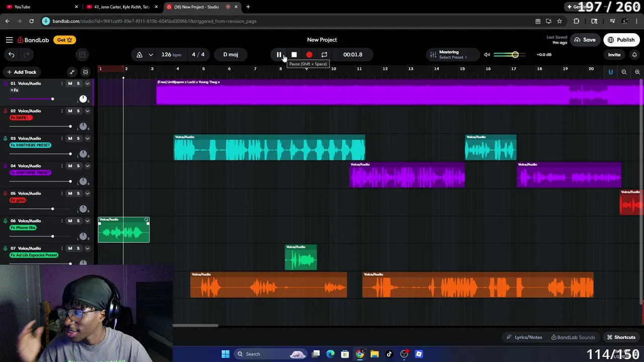Click the master volume slider handle
This screenshot has height=362, width=644.
[515, 54]
